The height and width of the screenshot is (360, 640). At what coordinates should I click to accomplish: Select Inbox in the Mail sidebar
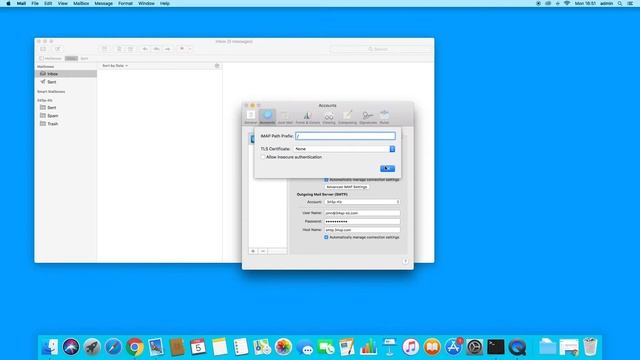pos(66,74)
